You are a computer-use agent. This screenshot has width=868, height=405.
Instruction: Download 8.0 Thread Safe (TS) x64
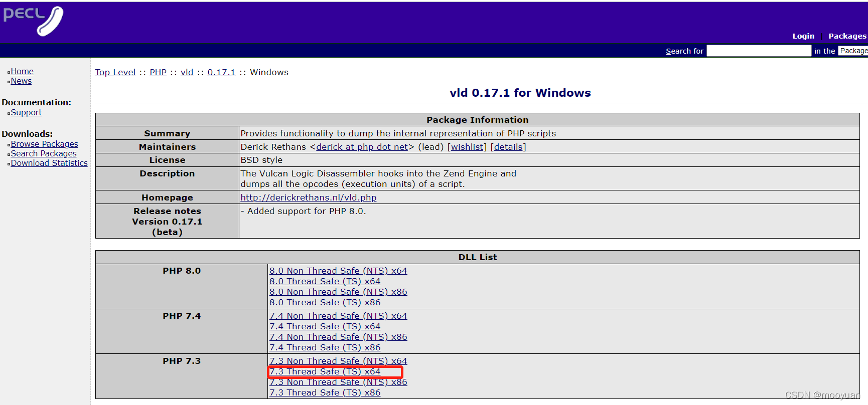(325, 281)
